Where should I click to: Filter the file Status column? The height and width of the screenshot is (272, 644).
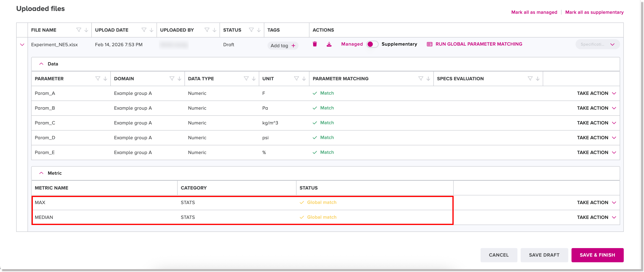pyautogui.click(x=252, y=30)
